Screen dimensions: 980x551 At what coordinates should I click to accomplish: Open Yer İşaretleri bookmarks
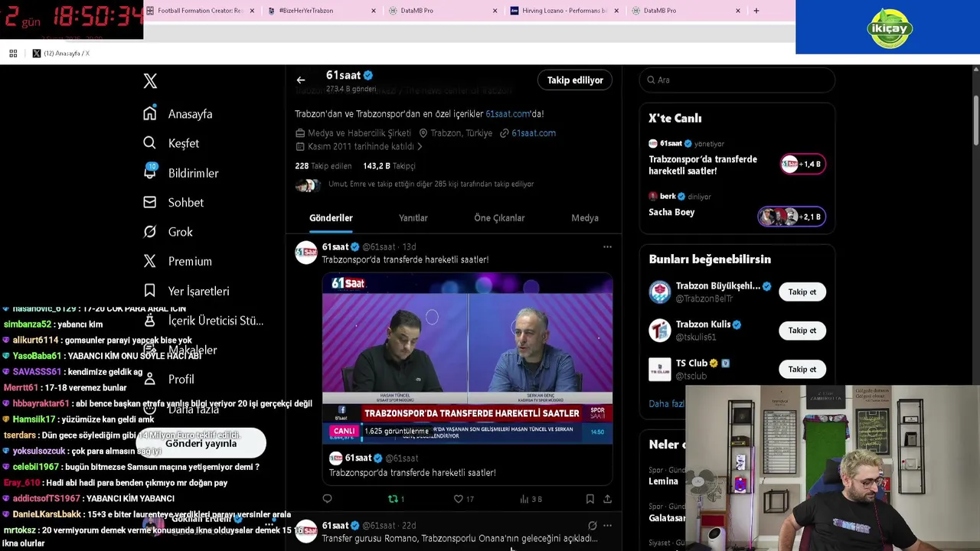click(x=186, y=291)
